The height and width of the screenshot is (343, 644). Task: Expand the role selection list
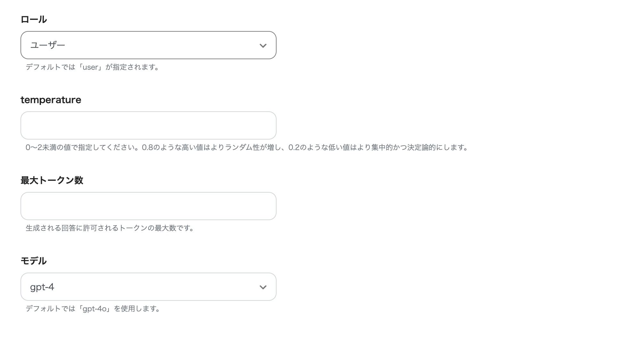pos(148,45)
